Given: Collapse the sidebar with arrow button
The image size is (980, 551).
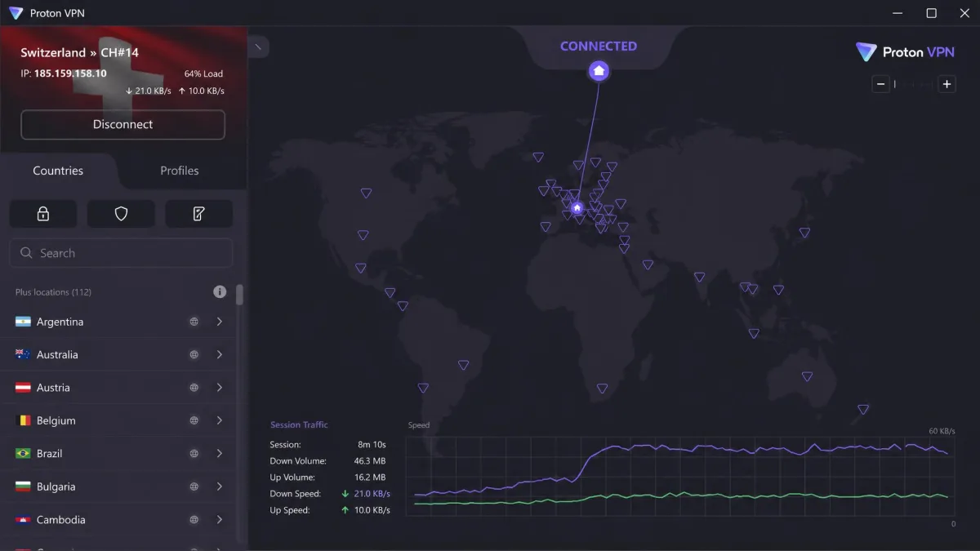Looking at the screenshot, I should (x=258, y=47).
